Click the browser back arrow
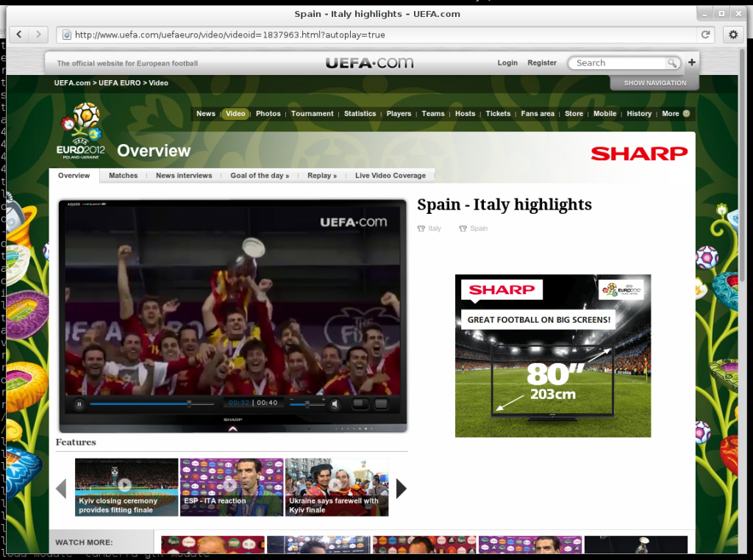This screenshot has height=560, width=753. tap(18, 34)
